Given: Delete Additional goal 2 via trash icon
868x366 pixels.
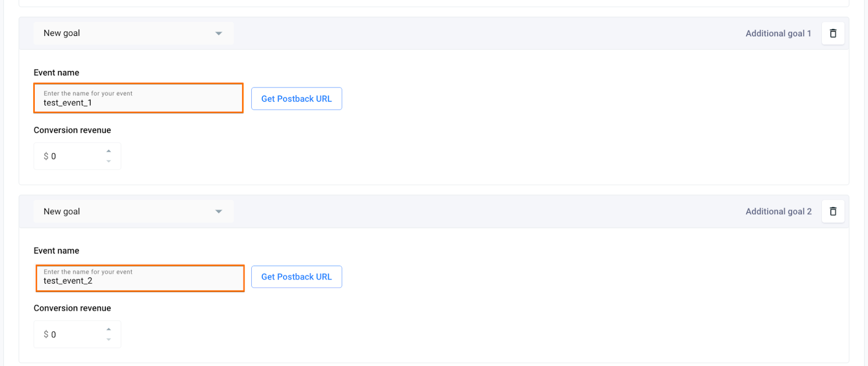Looking at the screenshot, I should pyautogui.click(x=832, y=211).
